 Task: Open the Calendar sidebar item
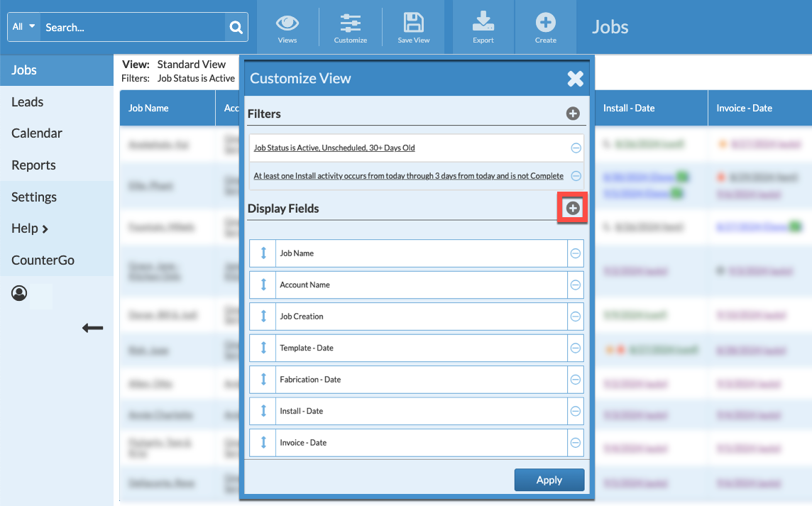(x=37, y=133)
